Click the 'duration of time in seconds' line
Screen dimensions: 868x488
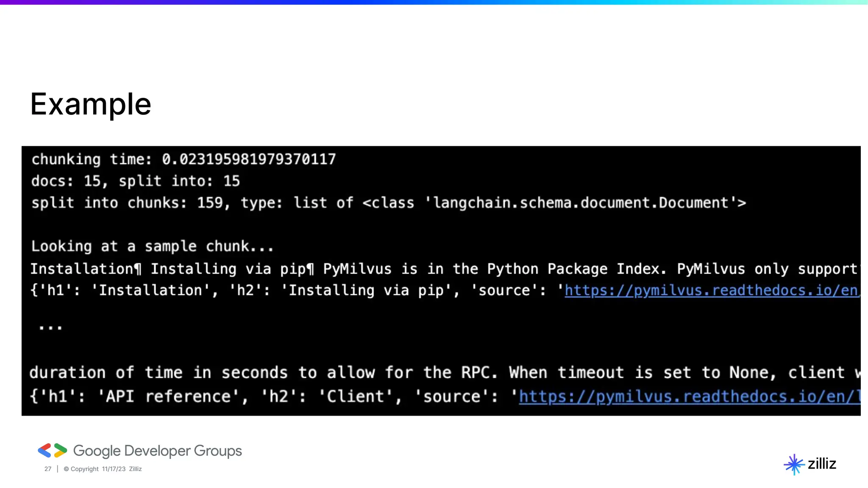click(159, 373)
